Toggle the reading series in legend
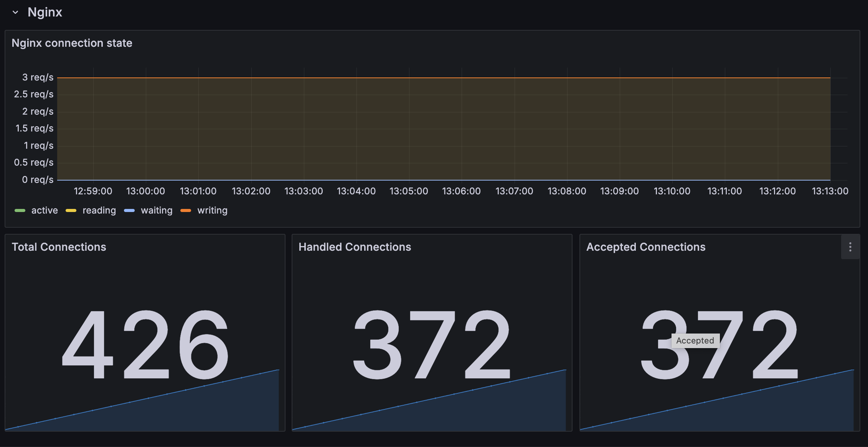This screenshot has width=868, height=447. 99,210
